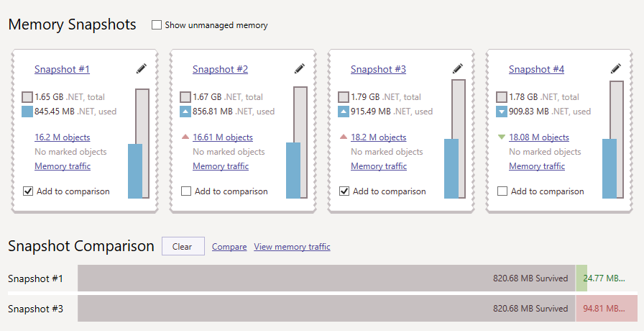Image resolution: width=644 pixels, height=331 pixels.
Task: Click the down-arrow used memory icon in Snapshot #4
Action: click(502, 112)
